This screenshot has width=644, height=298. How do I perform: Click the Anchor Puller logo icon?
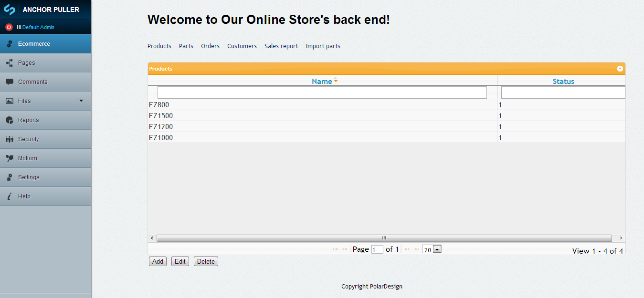point(10,9)
